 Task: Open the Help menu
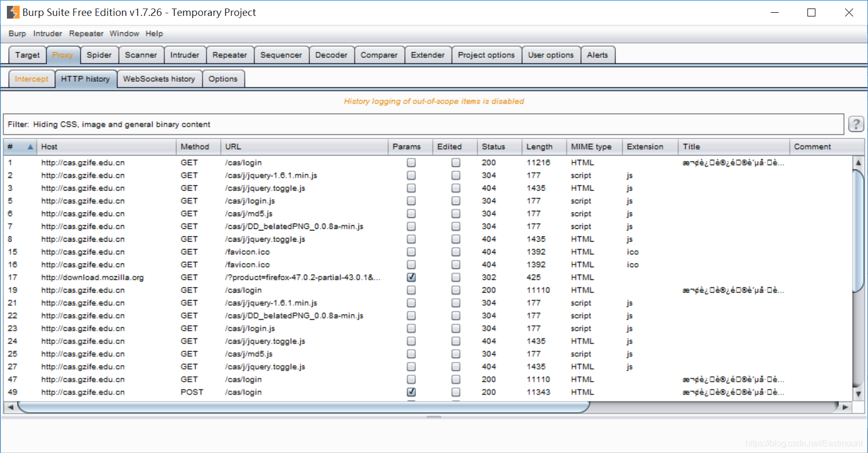pos(154,33)
